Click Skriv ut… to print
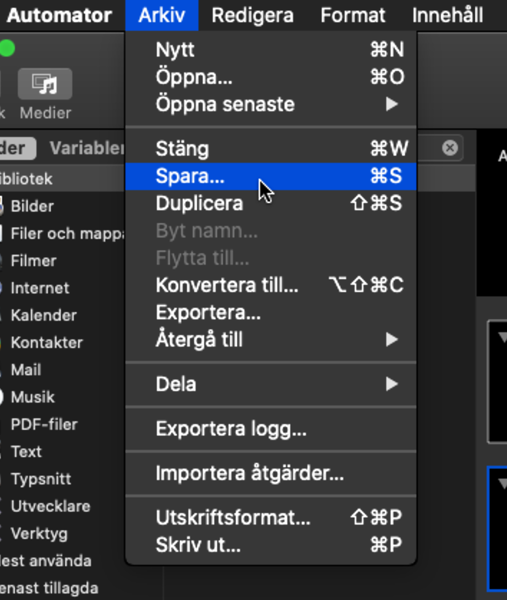 pyautogui.click(x=271, y=545)
